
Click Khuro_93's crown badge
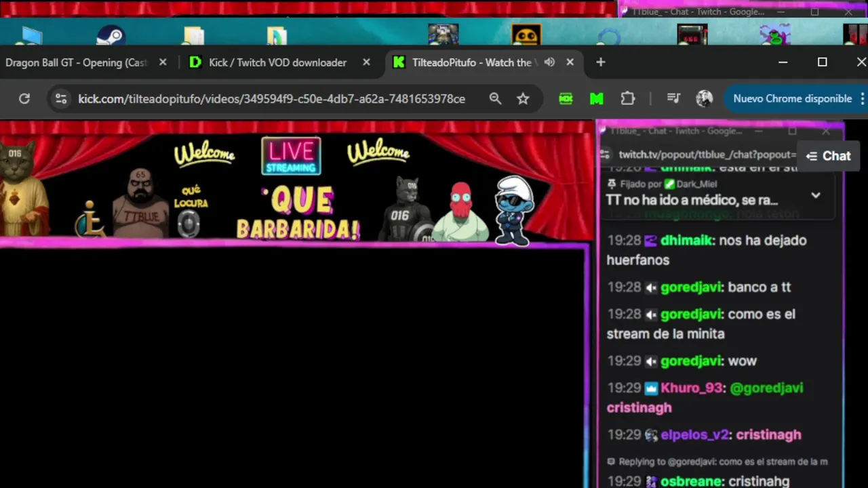pos(651,388)
